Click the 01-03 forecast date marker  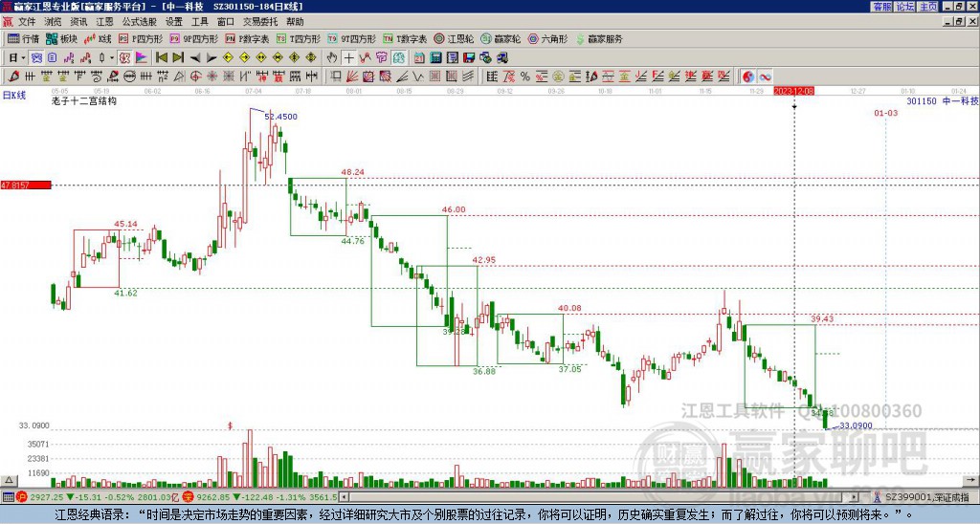point(885,113)
